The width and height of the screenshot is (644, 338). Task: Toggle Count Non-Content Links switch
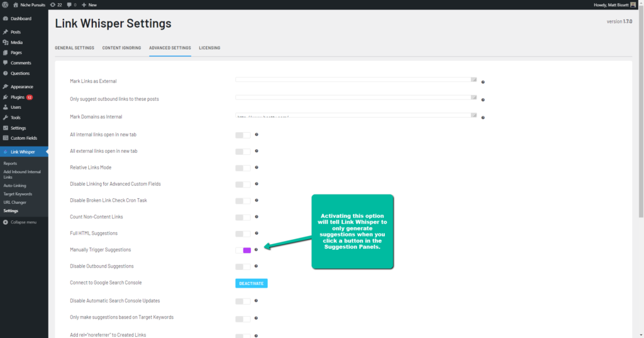243,217
